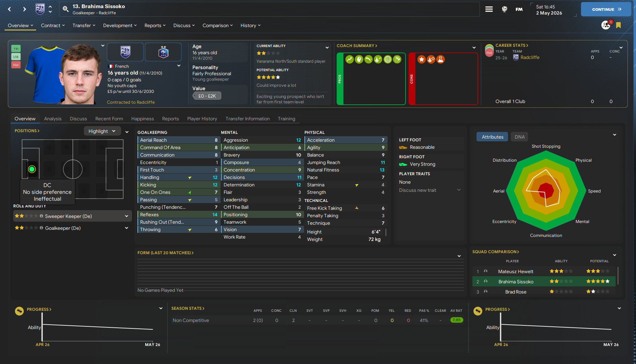
Task: Expand the Squad Comparison panel chevron
Action: 615,255
